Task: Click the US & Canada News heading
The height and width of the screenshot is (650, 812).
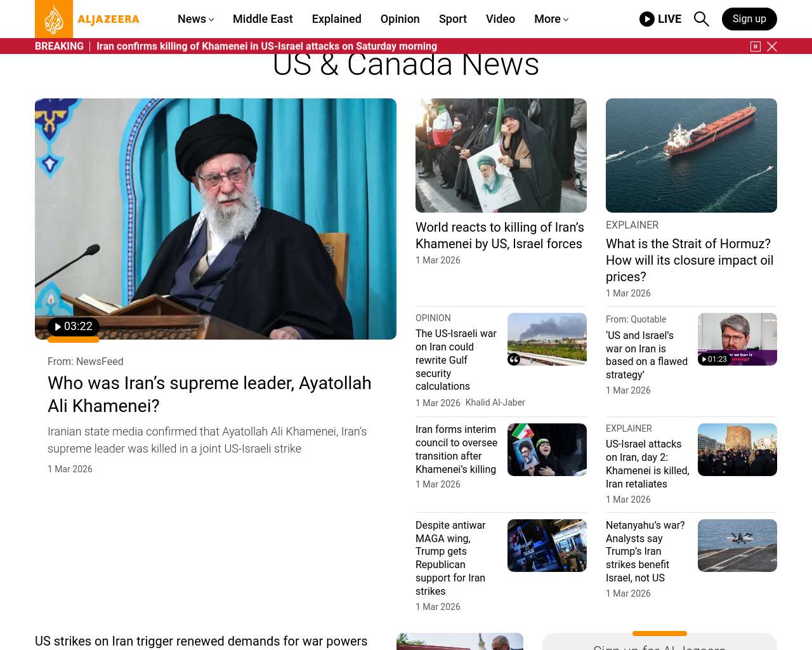Action: [406, 65]
